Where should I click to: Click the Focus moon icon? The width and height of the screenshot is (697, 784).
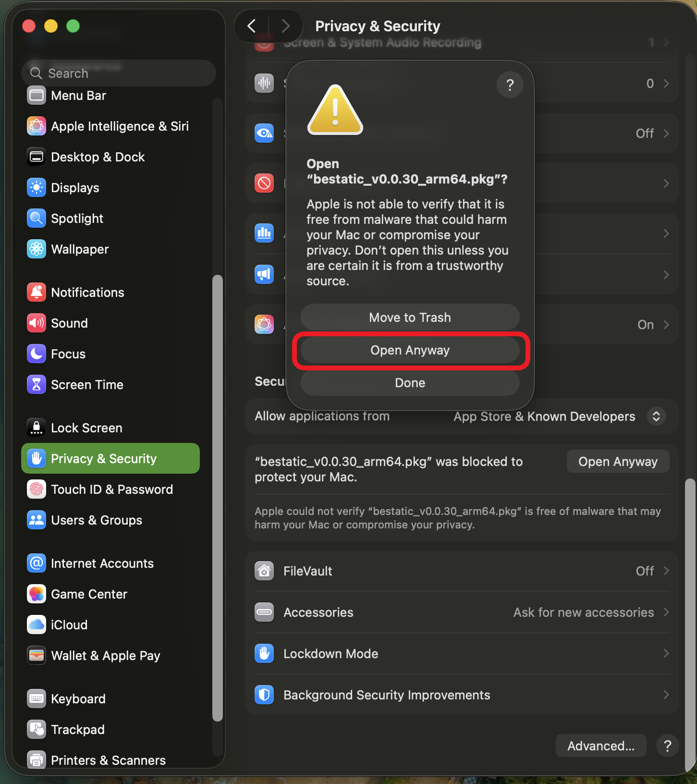point(37,354)
